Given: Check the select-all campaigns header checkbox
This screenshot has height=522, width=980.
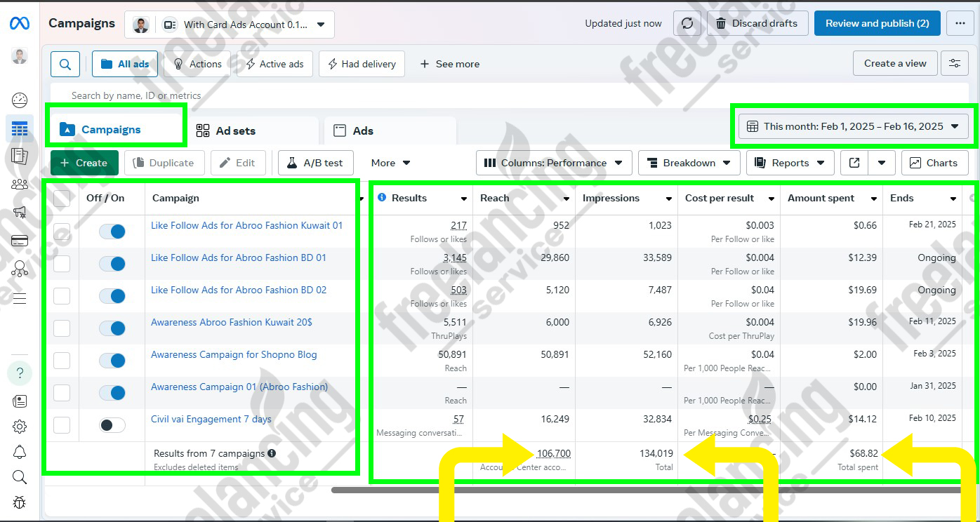Looking at the screenshot, I should pos(62,199).
